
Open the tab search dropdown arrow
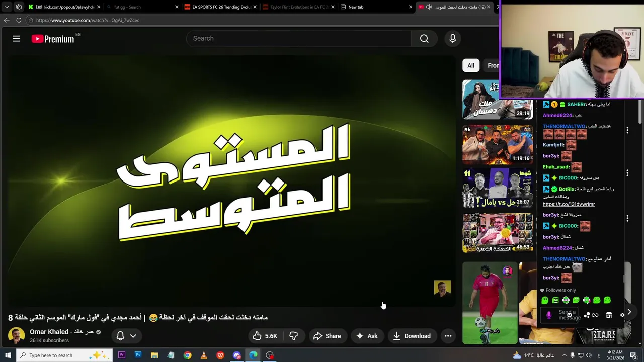coord(7,7)
